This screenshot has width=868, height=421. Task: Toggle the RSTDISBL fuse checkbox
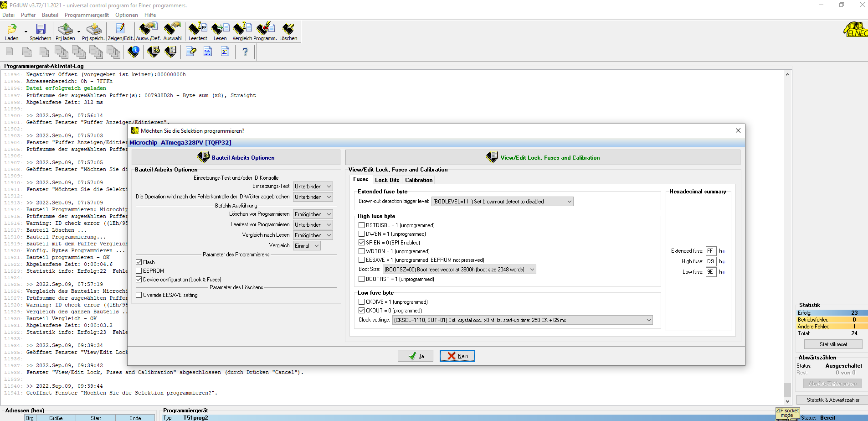click(362, 225)
